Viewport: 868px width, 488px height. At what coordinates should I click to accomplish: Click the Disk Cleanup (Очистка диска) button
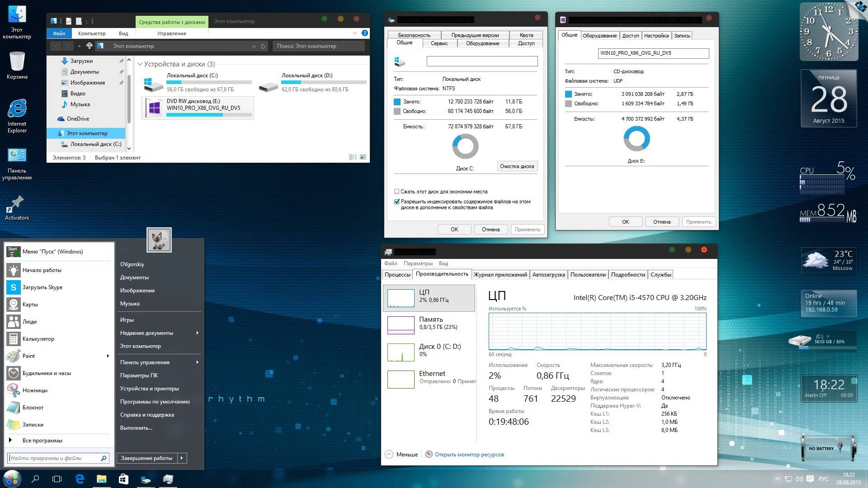pos(517,166)
